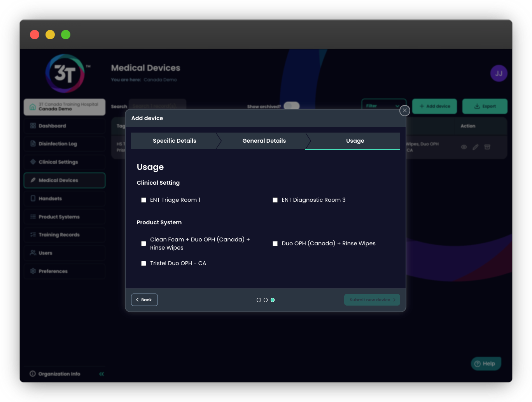
Task: Select the Usage step tab
Action: (355, 141)
